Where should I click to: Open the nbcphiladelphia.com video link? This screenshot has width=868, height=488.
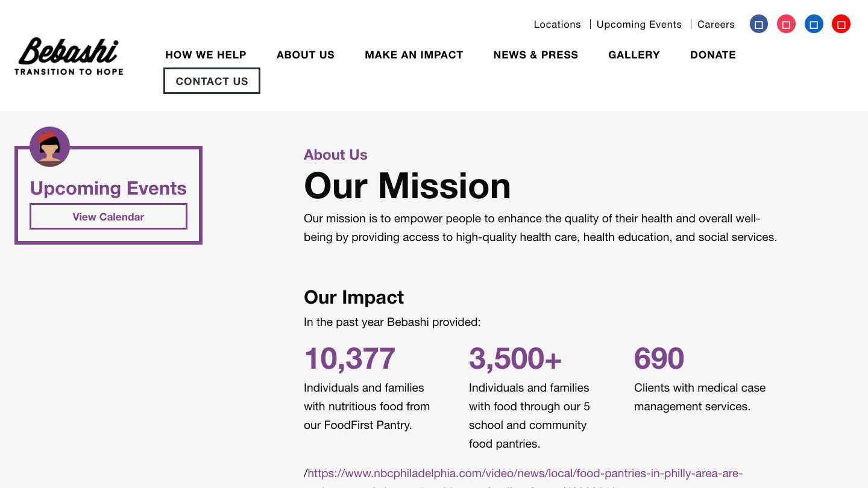click(524, 474)
